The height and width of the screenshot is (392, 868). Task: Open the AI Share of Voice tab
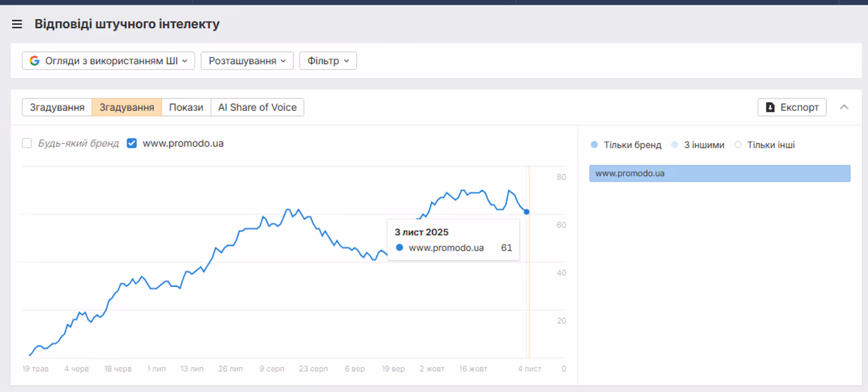257,108
